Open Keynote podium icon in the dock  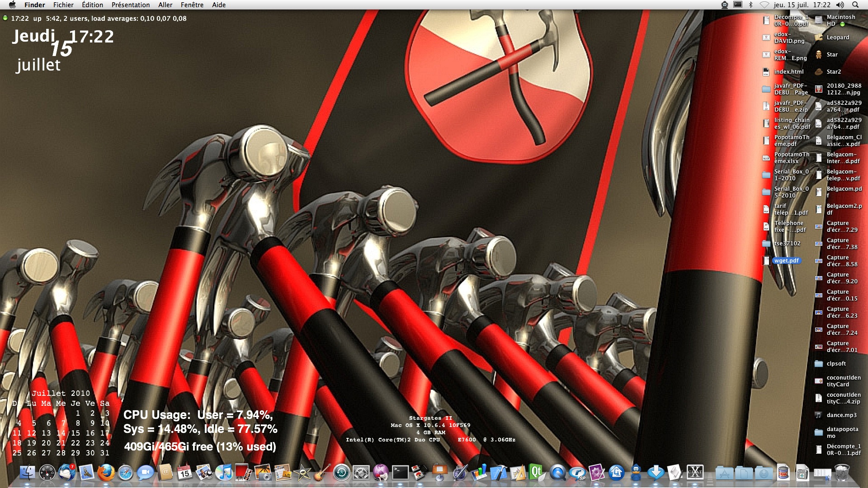coord(439,473)
